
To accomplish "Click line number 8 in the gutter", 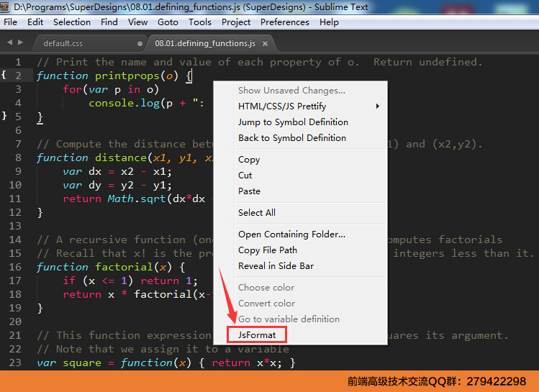I will 18,158.
